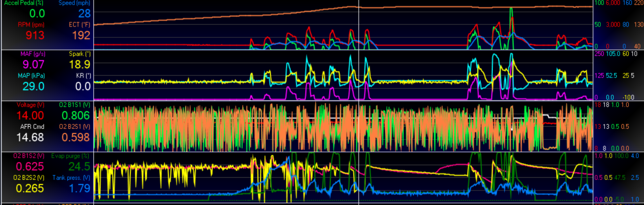Click the Evap purge reading 24.5
Image resolution: width=644 pixels, height=205 pixels.
coord(79,167)
